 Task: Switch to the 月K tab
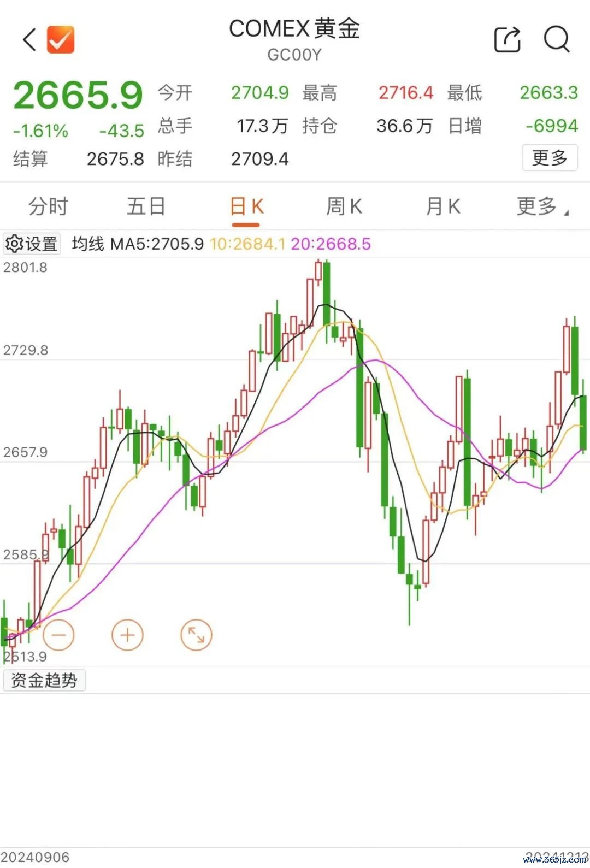[443, 207]
